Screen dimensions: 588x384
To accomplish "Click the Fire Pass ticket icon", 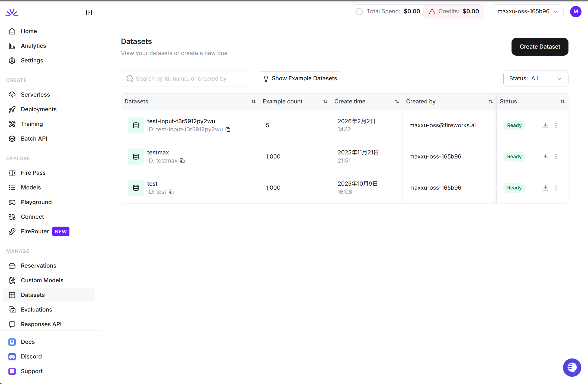I will coord(12,173).
